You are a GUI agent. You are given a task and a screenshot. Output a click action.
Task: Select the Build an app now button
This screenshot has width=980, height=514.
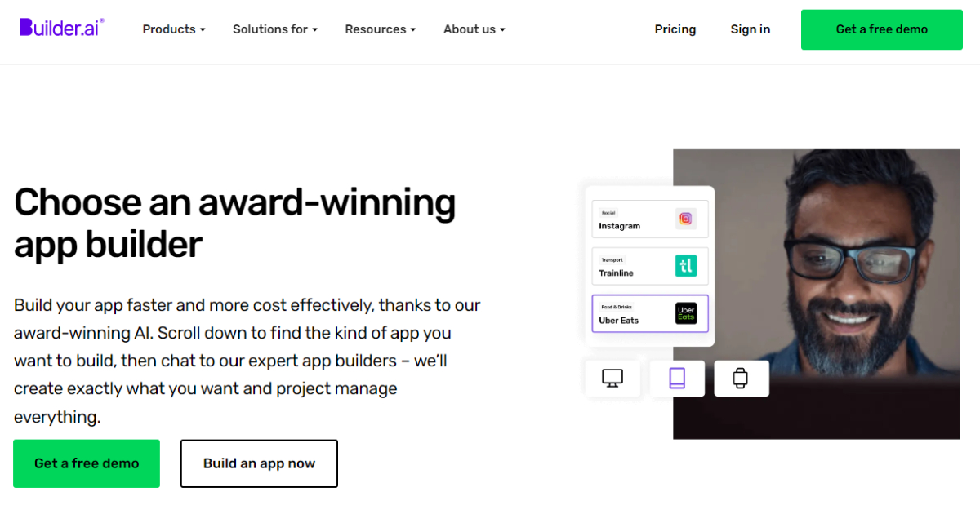pos(259,463)
